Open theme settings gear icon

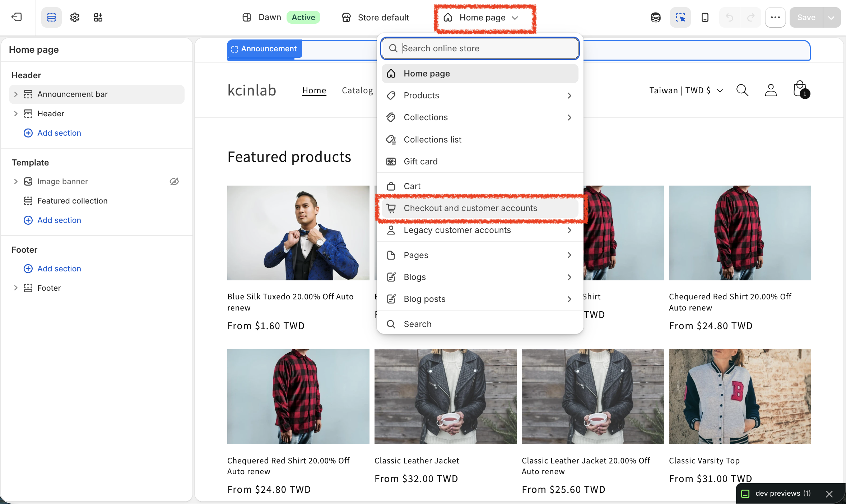pyautogui.click(x=75, y=17)
